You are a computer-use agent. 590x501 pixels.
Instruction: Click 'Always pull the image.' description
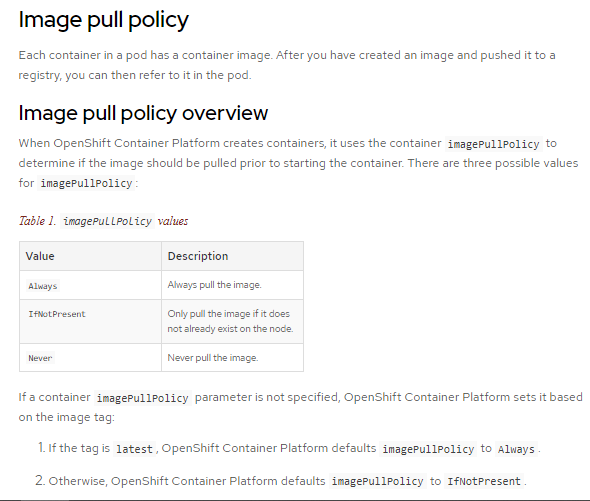tap(214, 285)
